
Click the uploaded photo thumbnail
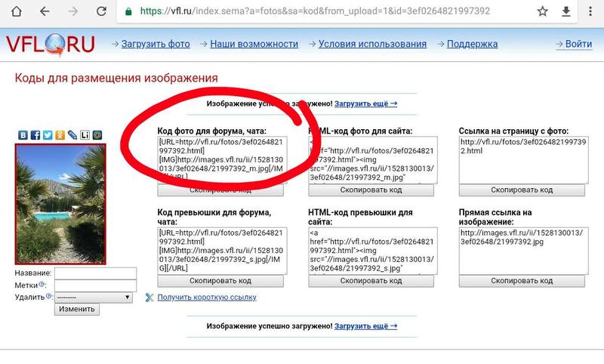(x=60, y=203)
